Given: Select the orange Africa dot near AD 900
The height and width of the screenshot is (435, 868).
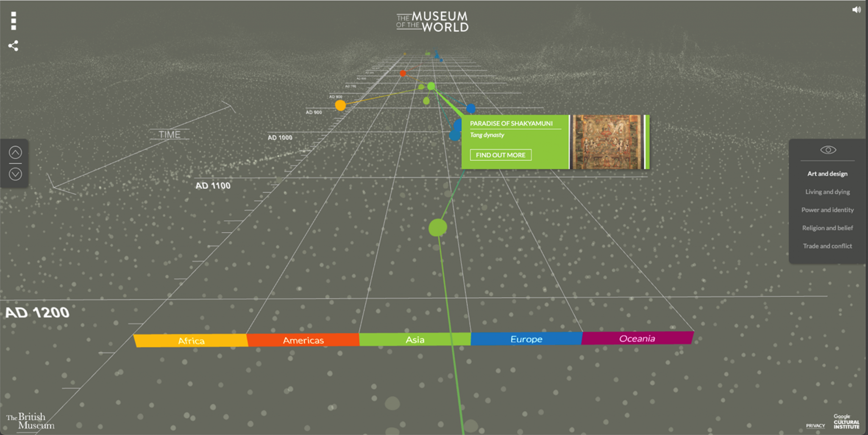Looking at the screenshot, I should point(340,105).
